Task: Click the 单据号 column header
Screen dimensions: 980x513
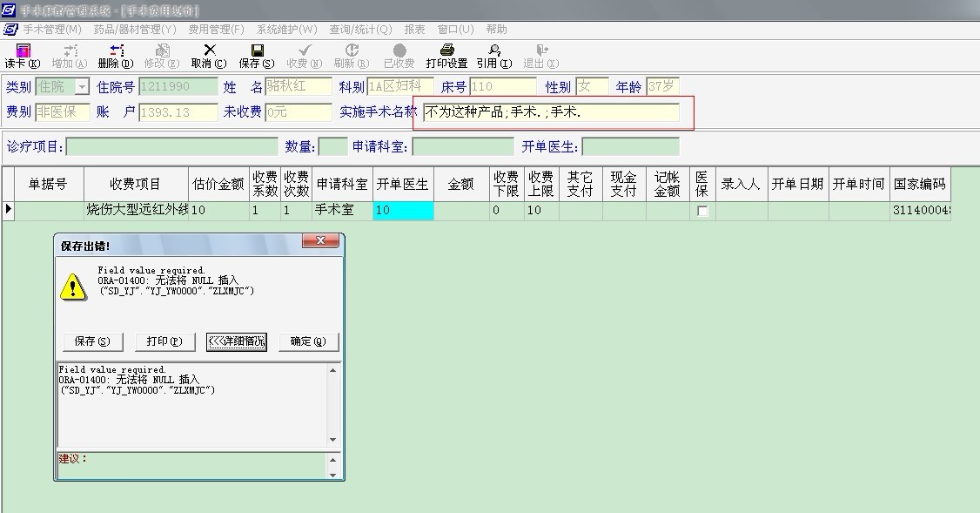Action: (x=49, y=184)
